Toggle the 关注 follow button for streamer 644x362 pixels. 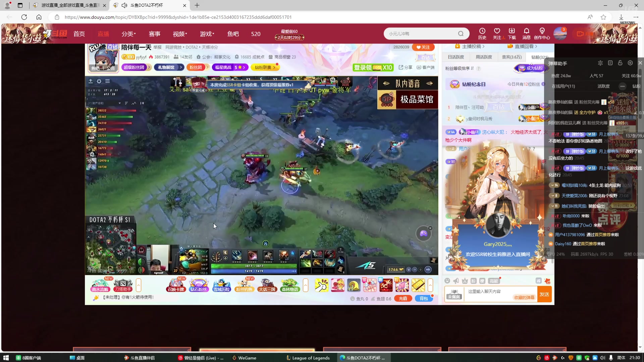[x=423, y=47]
